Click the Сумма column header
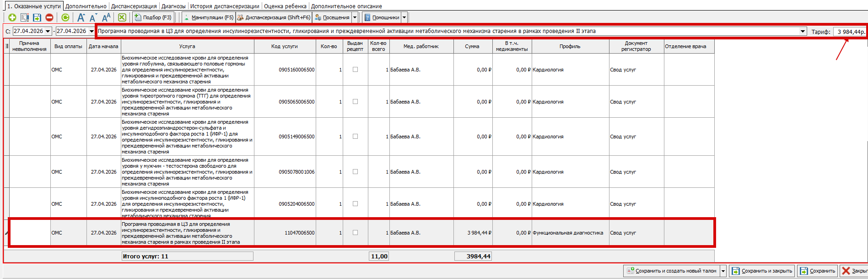The image size is (868, 279). (472, 46)
